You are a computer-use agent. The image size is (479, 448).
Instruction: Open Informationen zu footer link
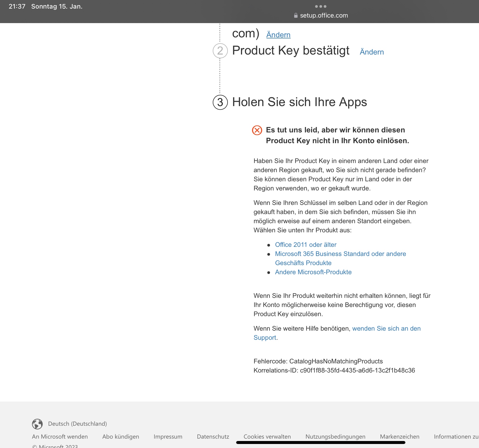coord(456,437)
